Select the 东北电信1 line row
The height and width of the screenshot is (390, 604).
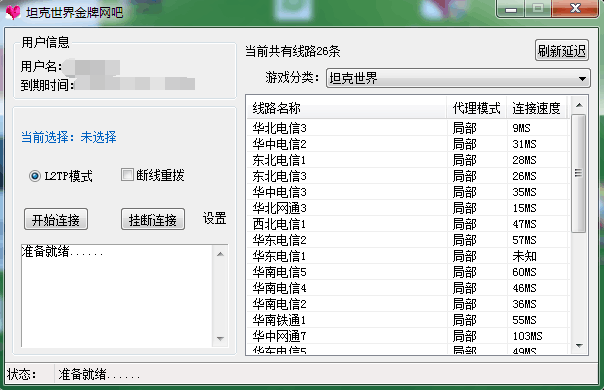pyautogui.click(x=408, y=160)
